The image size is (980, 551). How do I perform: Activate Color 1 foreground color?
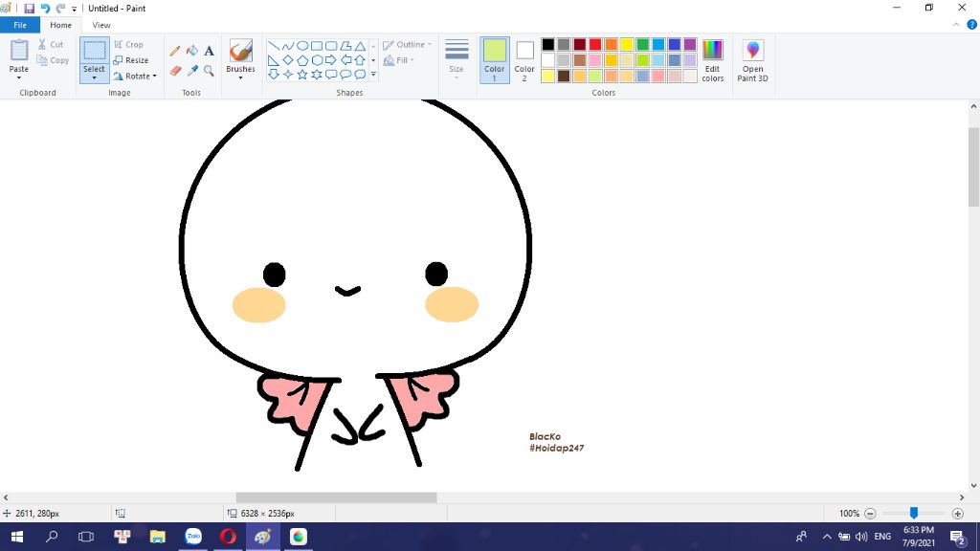pyautogui.click(x=495, y=60)
